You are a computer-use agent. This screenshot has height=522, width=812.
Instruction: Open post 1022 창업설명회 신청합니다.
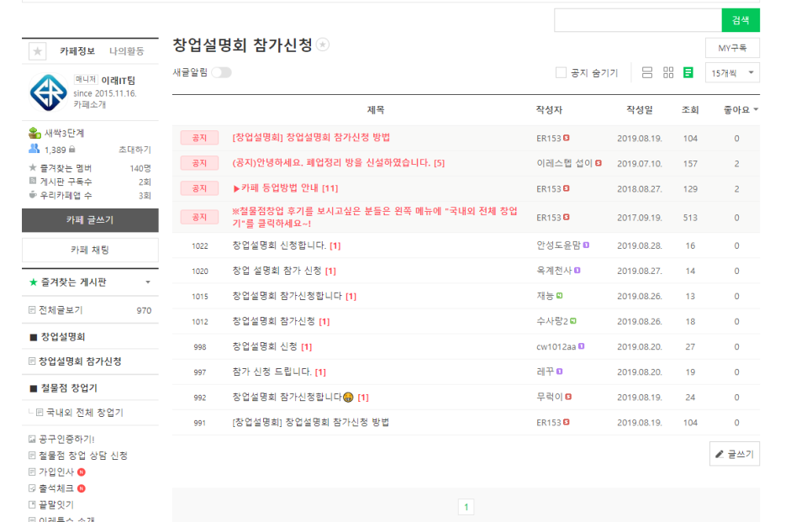click(x=279, y=245)
